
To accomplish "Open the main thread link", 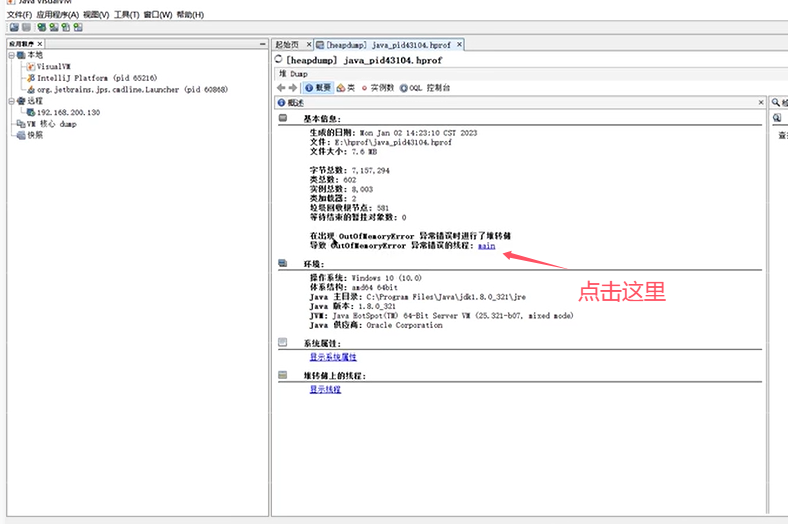I will pos(486,246).
